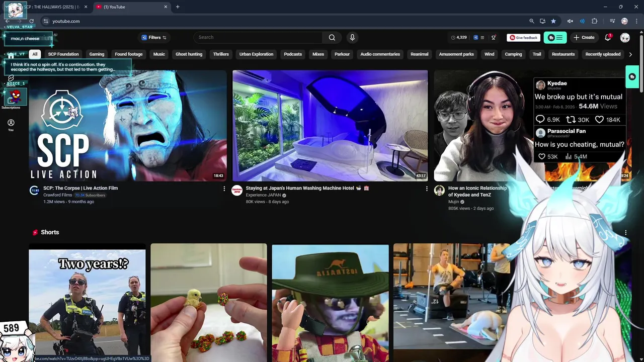Select the Reanimal chip
Image resolution: width=644 pixels, height=362 pixels.
tap(420, 54)
